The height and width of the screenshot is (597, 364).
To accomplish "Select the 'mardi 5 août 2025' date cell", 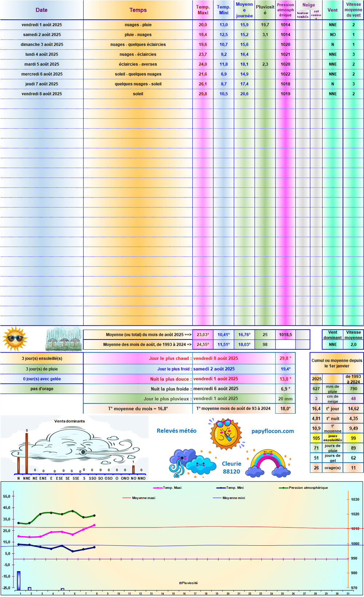I will tap(41, 64).
